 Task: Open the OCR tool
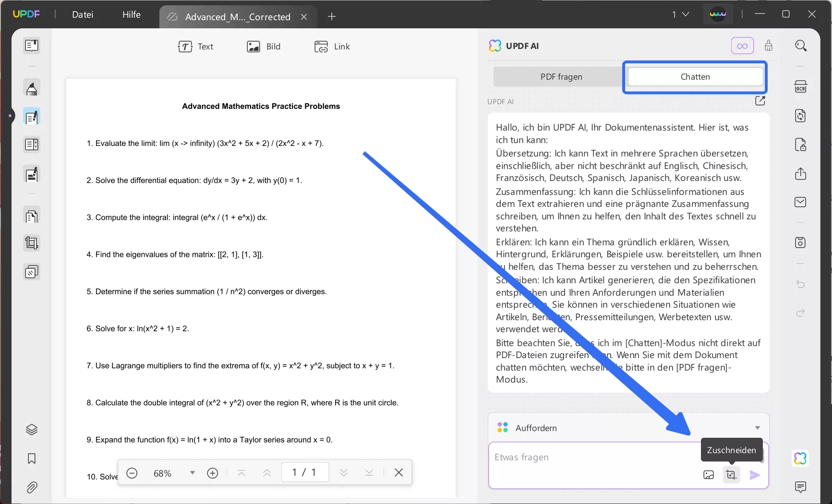pos(801,87)
